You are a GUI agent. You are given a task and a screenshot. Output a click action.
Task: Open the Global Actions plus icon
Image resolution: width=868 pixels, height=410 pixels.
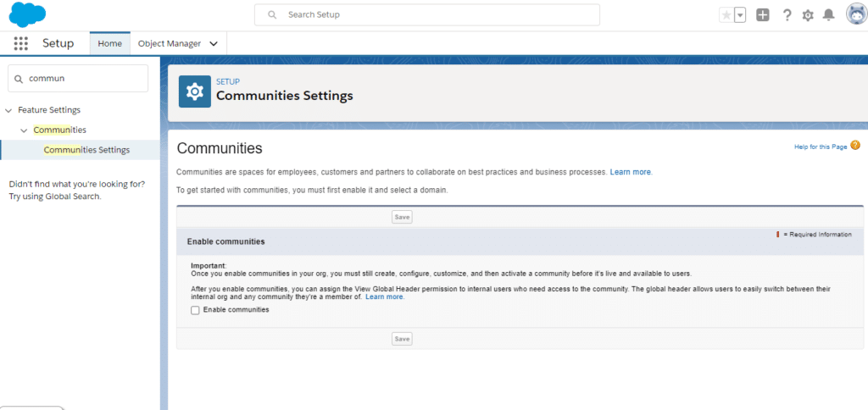(763, 15)
